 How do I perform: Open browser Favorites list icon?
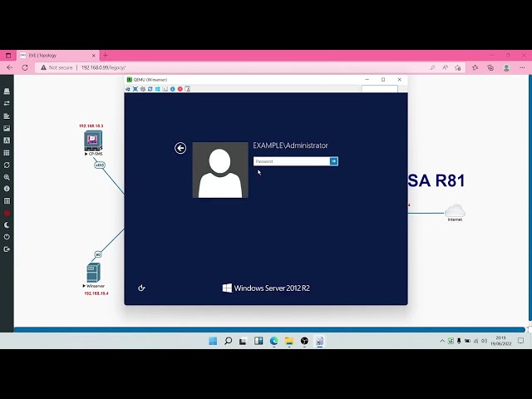point(475,67)
